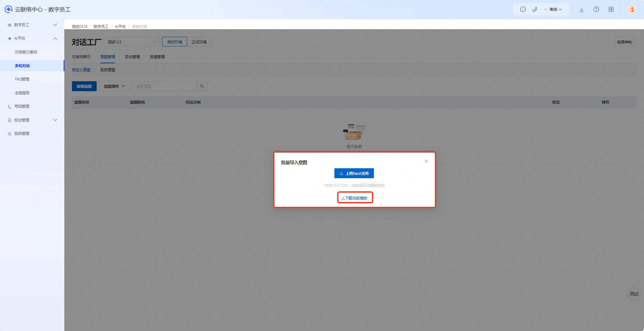This screenshot has height=331, width=644.
Task: Switch to the 对话流单元 tab
Action: click(x=81, y=57)
